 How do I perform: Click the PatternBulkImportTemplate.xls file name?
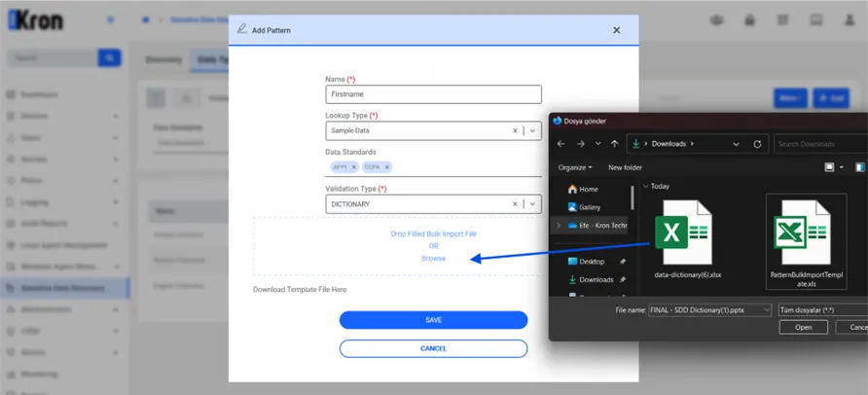coord(806,279)
